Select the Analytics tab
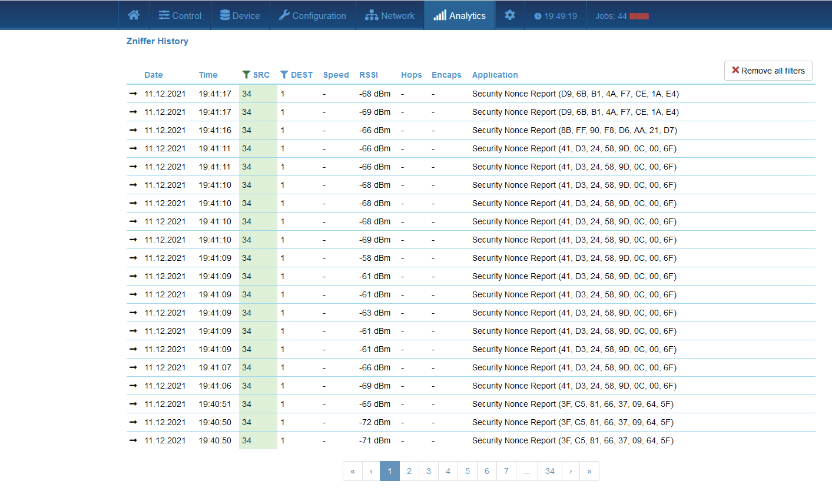Screen dimensions: 832x504 tap(460, 16)
